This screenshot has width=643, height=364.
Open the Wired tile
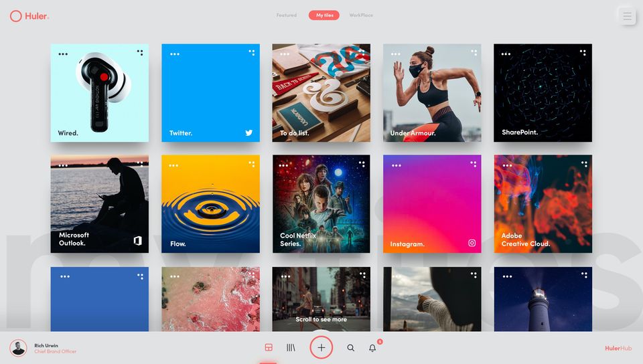pyautogui.click(x=100, y=93)
